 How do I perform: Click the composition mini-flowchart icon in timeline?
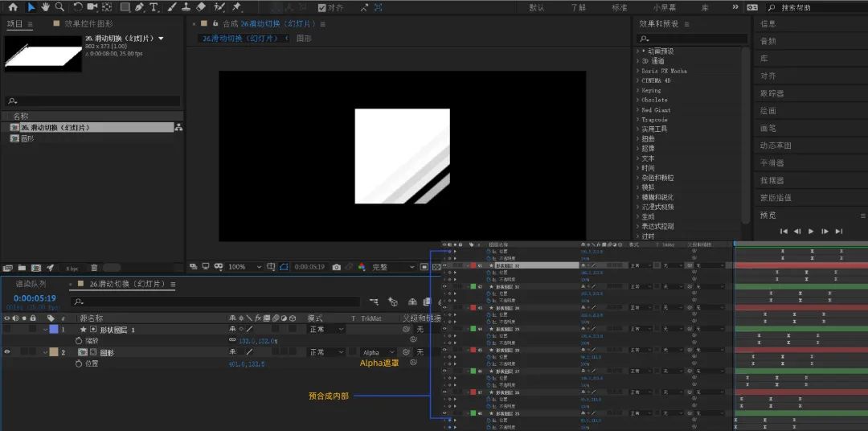pyautogui.click(x=374, y=302)
